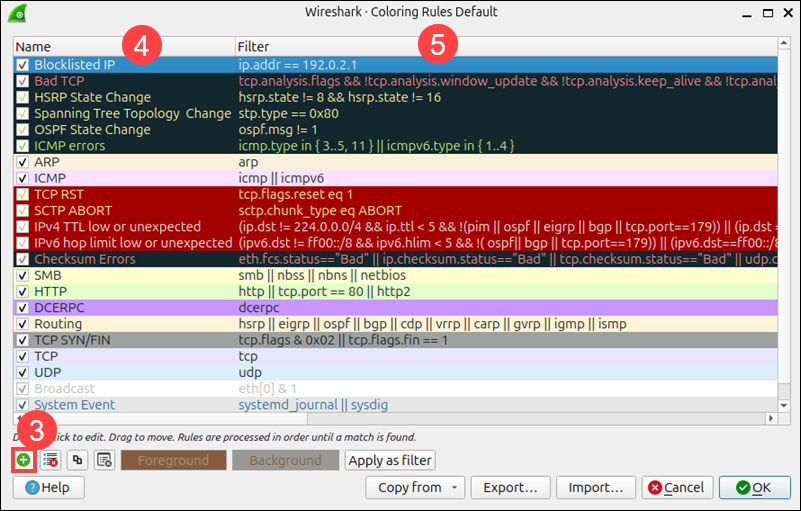Open the Help button
Viewport: 801px width, 511px height.
[49, 487]
